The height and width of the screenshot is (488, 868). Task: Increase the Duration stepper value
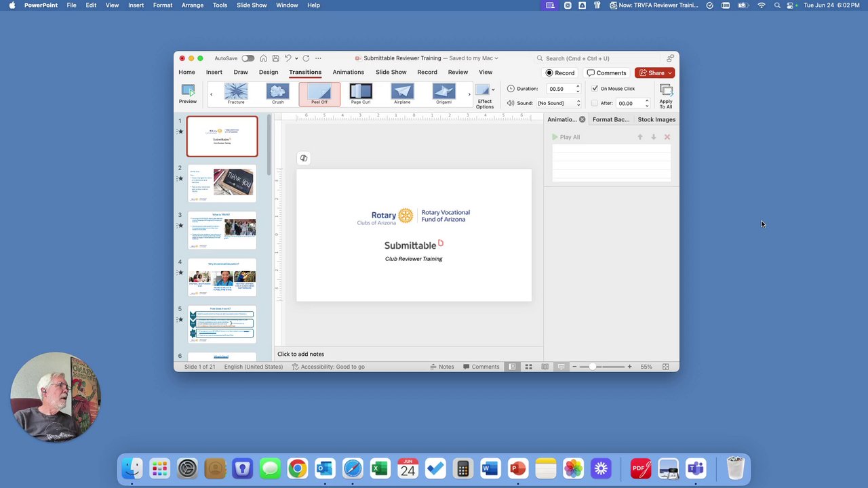tap(578, 87)
